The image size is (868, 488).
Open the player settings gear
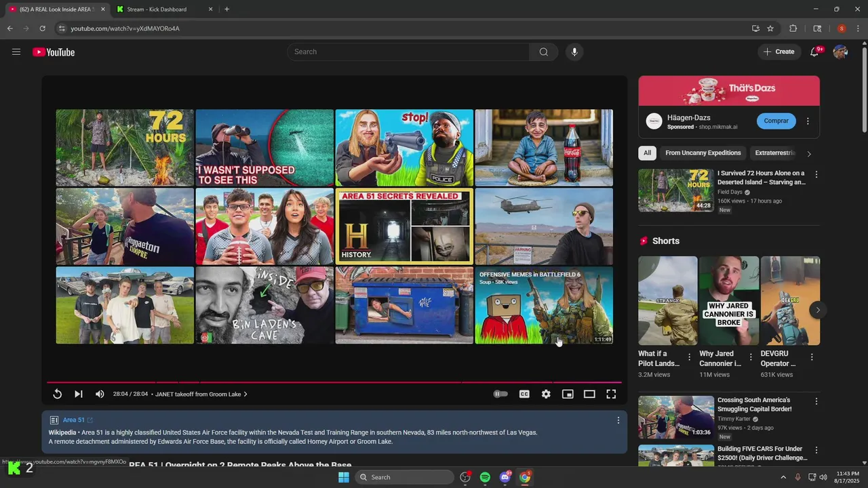coord(546,394)
